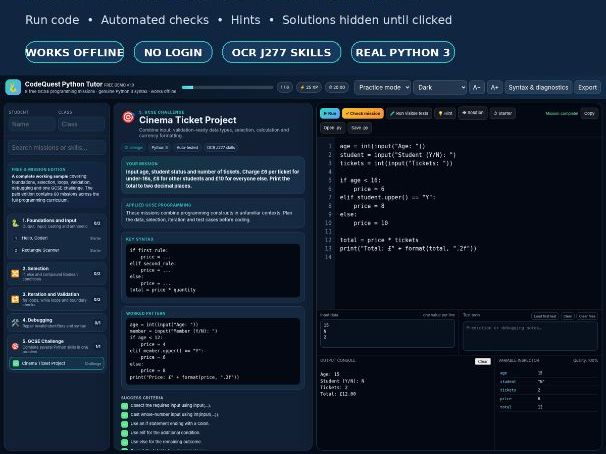Image resolution: width=606 pixels, height=454 pixels.
Task: Click the rightmost Clear button above the notes box
Action: point(587,316)
